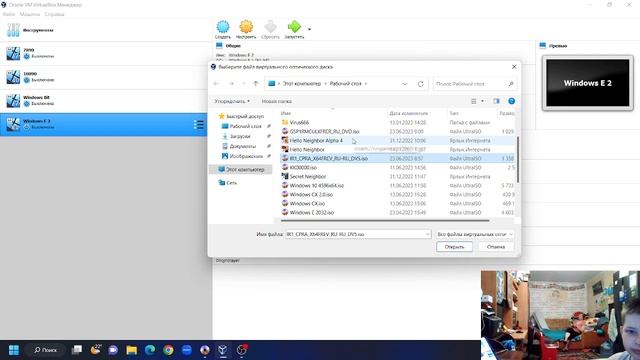The height and width of the screenshot is (360, 640).
Task: Open Google Chrome from the taskbar
Action: click(x=168, y=350)
